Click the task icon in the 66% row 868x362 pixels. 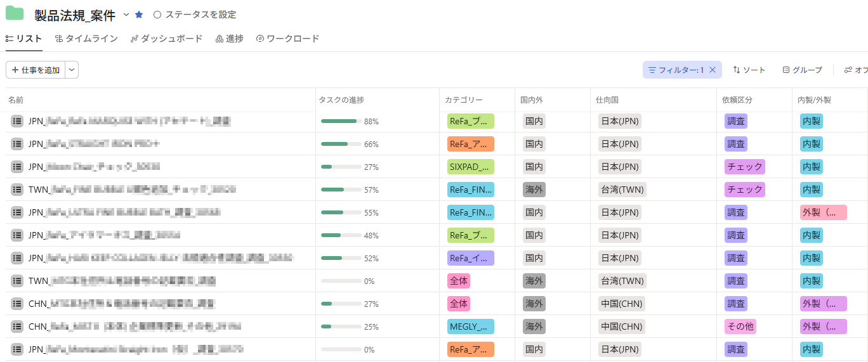click(x=17, y=144)
